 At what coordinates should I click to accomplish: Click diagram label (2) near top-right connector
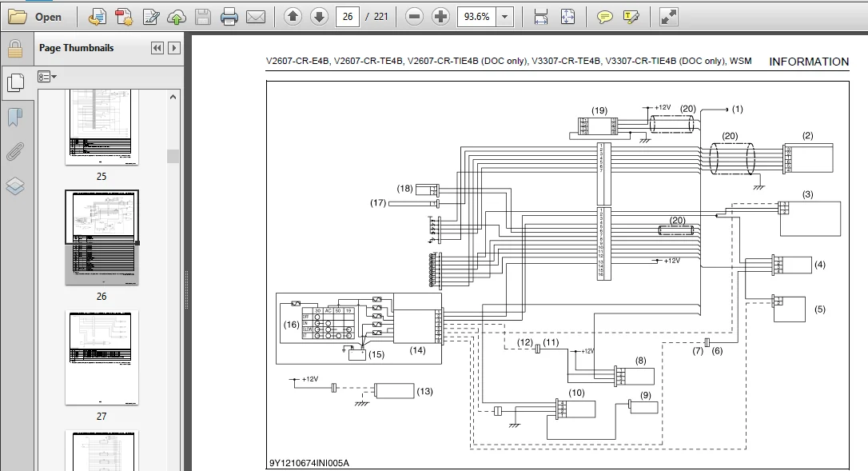[x=808, y=135]
